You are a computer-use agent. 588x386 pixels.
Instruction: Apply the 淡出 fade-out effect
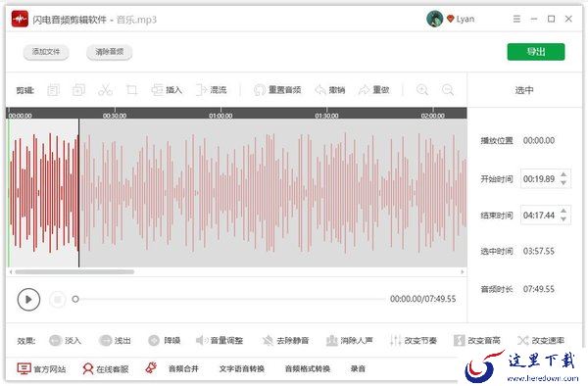[x=115, y=340]
